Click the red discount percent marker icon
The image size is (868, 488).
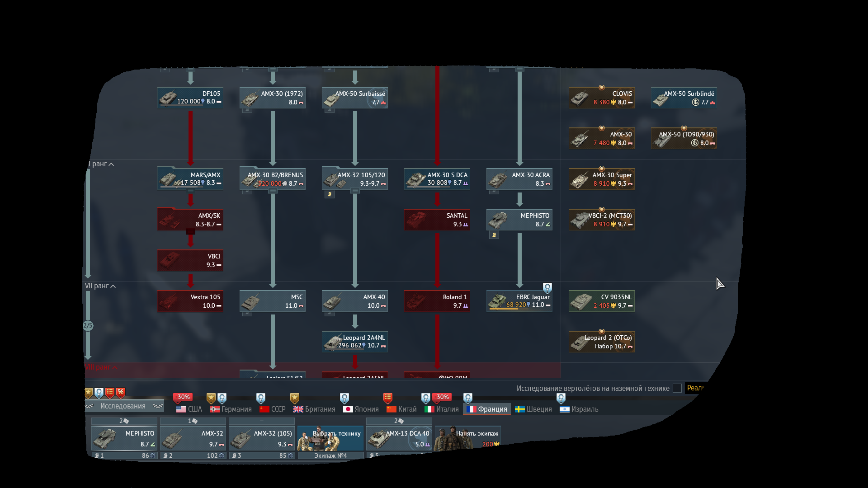point(121,392)
